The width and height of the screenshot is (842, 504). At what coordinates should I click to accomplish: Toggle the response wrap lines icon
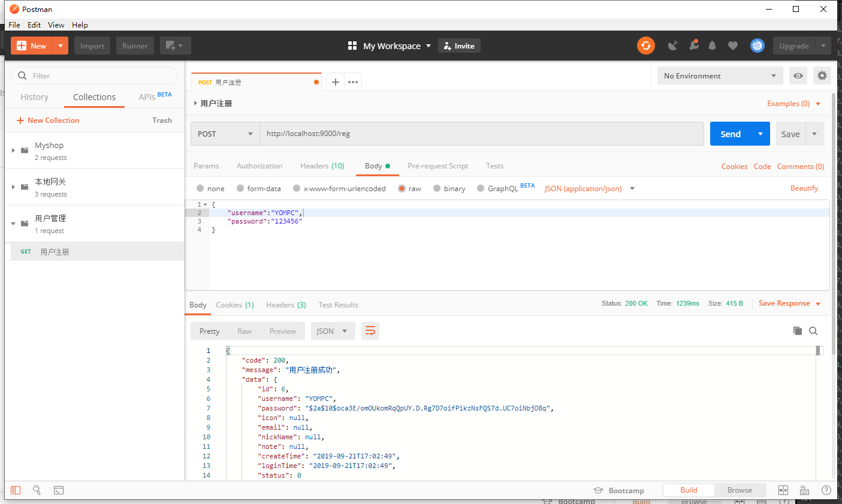point(370,331)
